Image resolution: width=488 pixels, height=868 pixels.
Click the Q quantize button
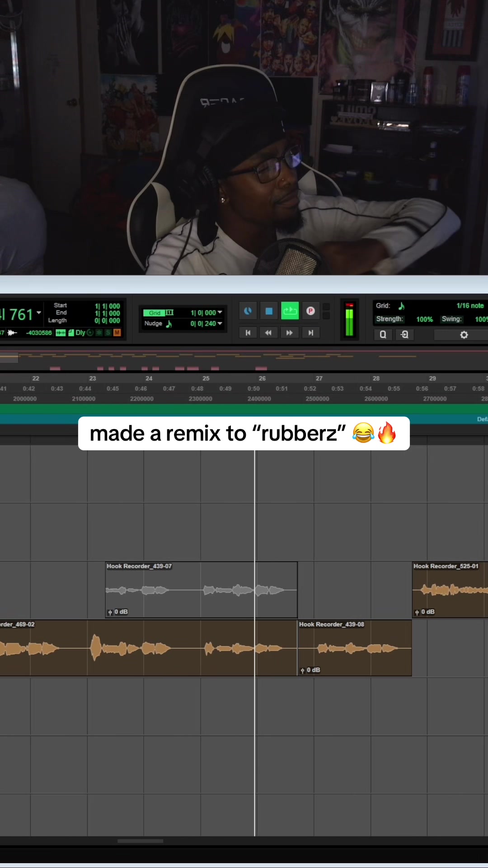(383, 335)
